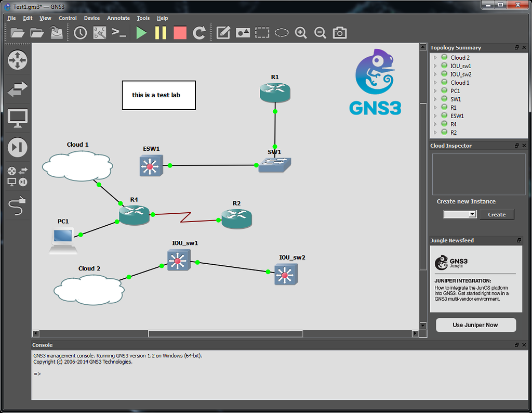Screen dimensions: 532x413
Task: Select the ESW1 device on the canvas
Action: tap(151, 166)
